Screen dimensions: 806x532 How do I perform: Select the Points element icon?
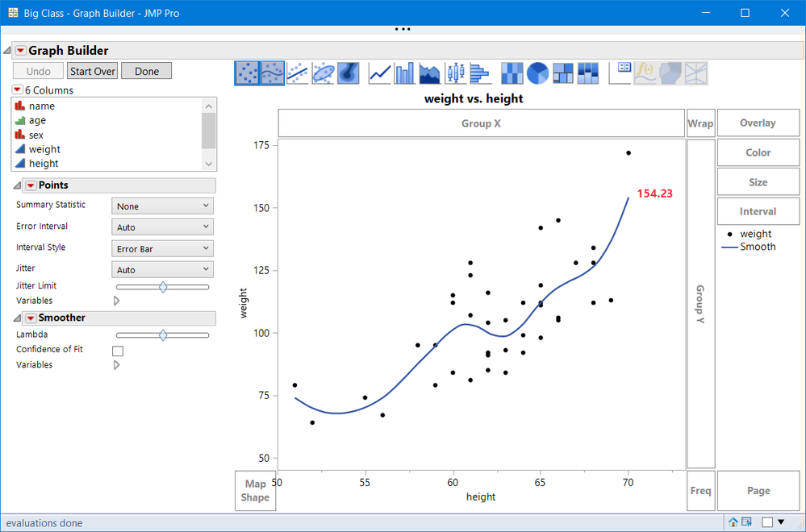(x=247, y=73)
